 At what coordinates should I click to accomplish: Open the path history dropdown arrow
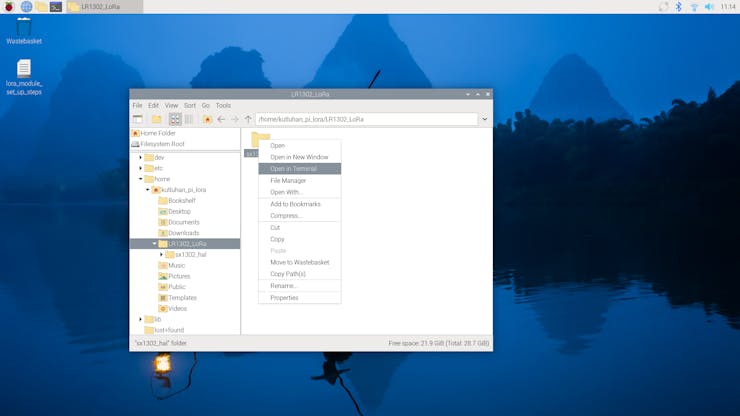click(x=485, y=119)
